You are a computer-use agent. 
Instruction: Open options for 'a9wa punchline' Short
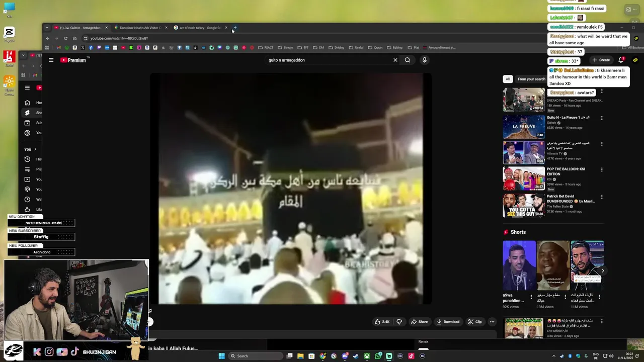point(531,297)
